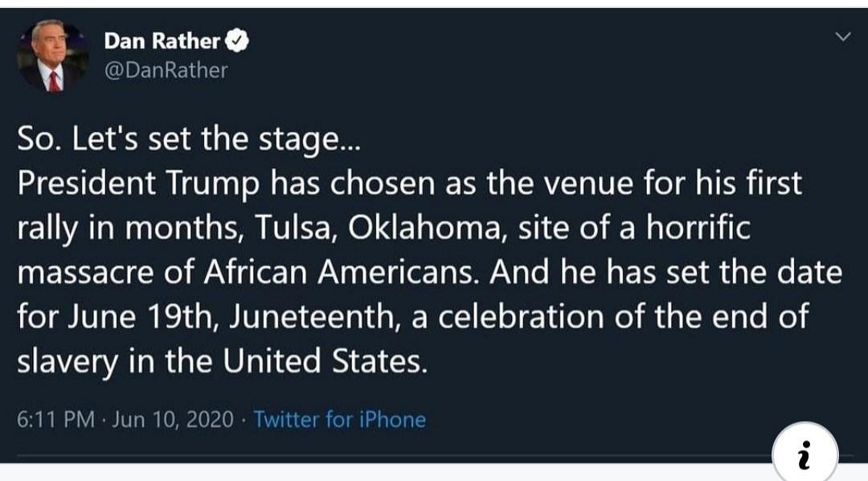Open the Twitter for iPhone source link

(339, 419)
